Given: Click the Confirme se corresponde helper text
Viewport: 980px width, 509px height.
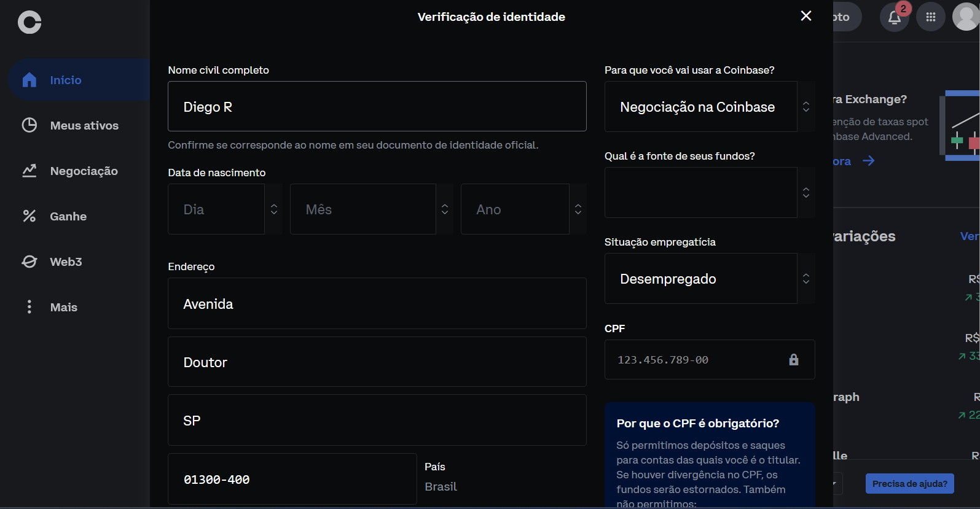Looking at the screenshot, I should coord(353,145).
